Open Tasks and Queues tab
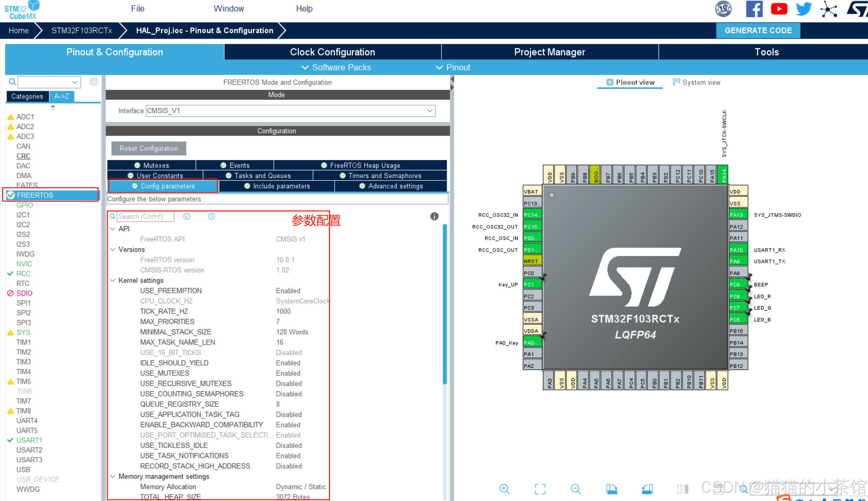This screenshot has width=868, height=501. [258, 175]
